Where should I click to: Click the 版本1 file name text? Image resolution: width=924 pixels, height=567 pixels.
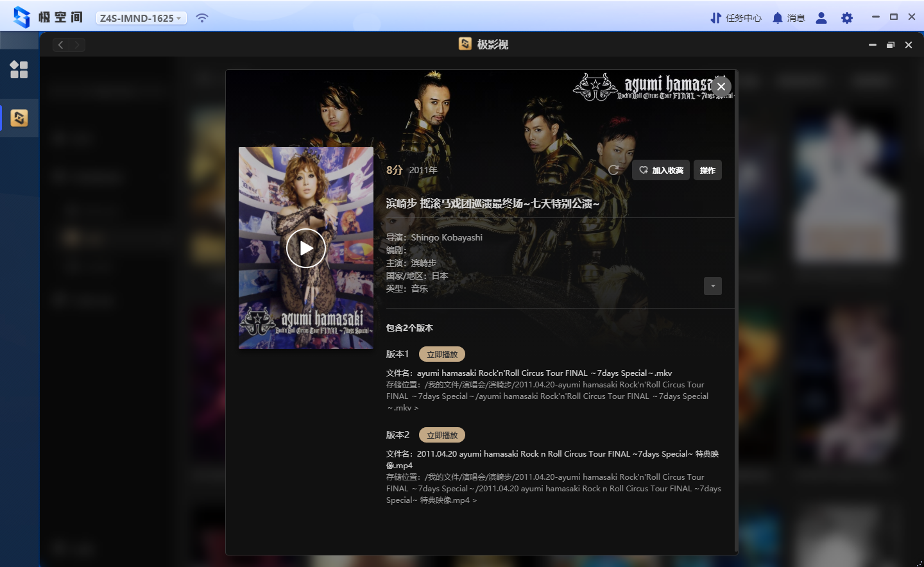pos(529,373)
